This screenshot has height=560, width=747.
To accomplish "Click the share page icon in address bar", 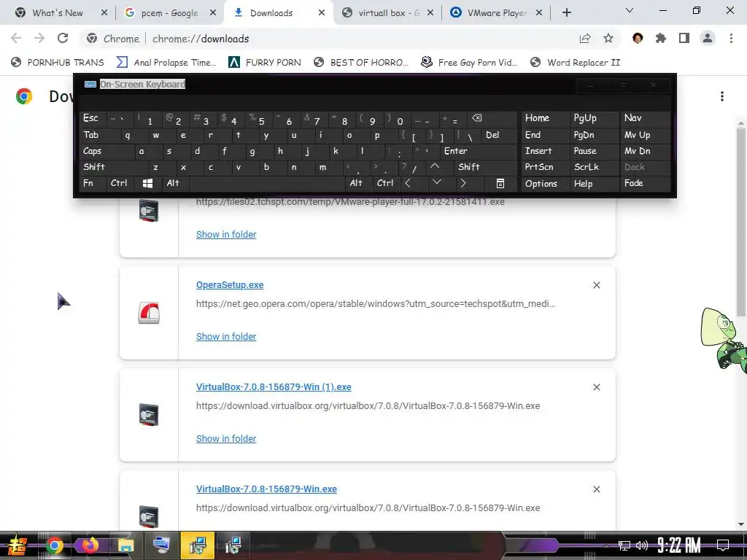I will [585, 39].
